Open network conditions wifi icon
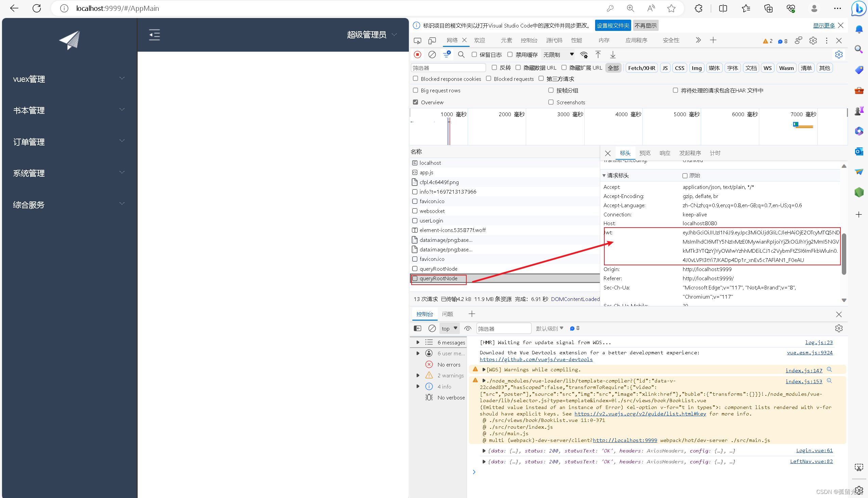868x498 pixels. coord(584,55)
